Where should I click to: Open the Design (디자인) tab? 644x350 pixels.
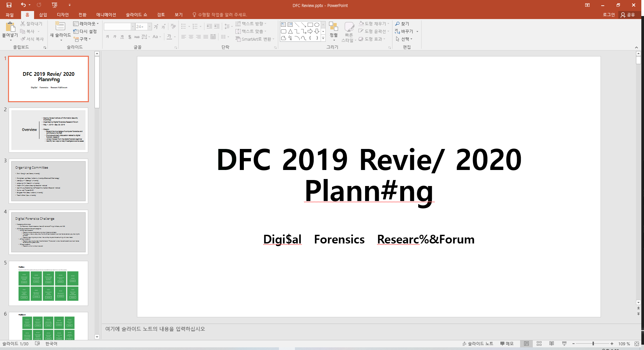(63, 15)
